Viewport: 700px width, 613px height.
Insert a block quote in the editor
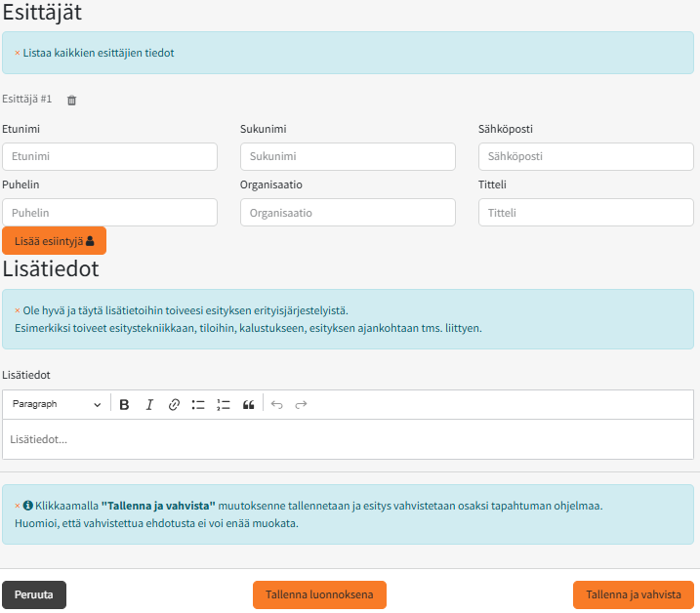pos(248,404)
